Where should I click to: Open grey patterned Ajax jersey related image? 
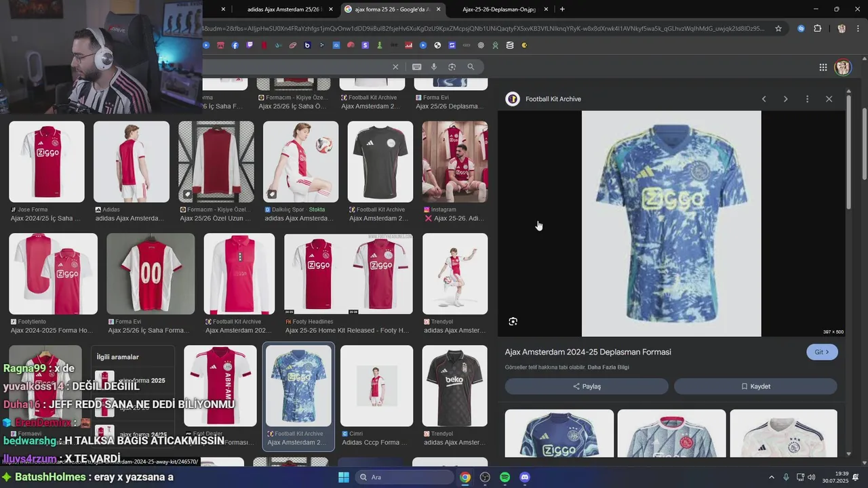click(671, 432)
